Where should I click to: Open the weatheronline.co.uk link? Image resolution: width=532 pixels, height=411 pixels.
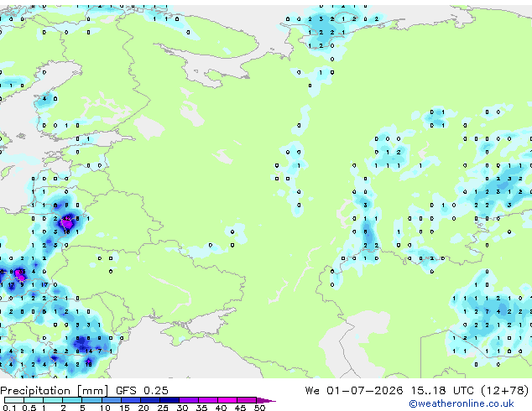point(462,403)
